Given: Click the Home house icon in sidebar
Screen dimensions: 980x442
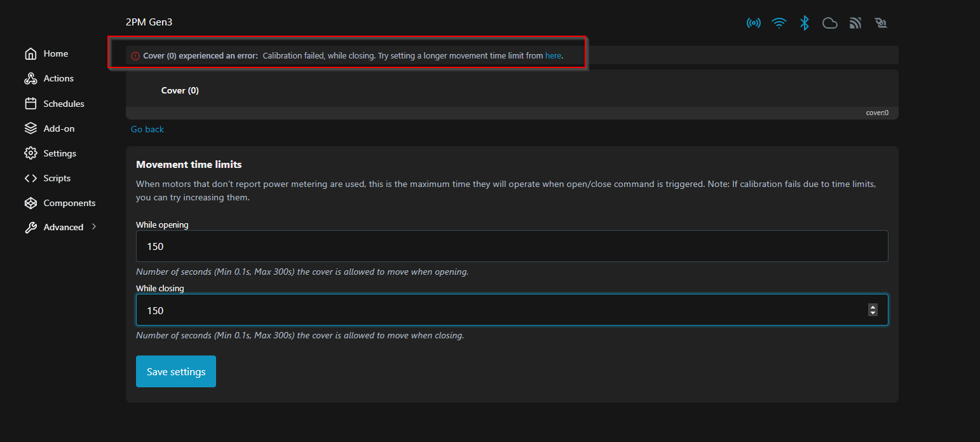Looking at the screenshot, I should 31,54.
